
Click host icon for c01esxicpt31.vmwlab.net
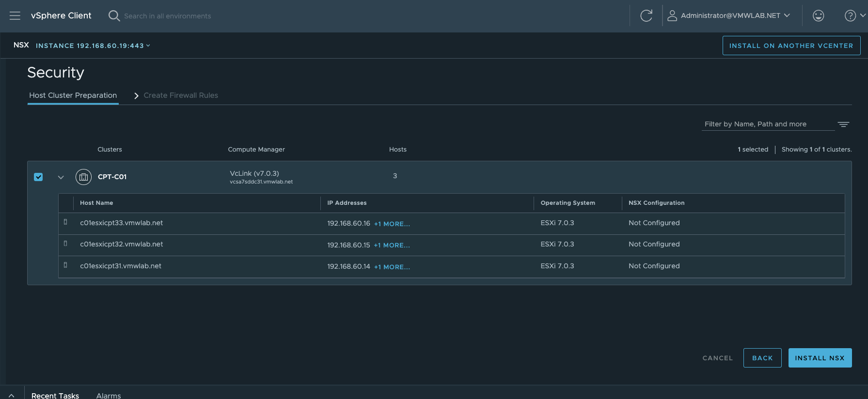[65, 265]
